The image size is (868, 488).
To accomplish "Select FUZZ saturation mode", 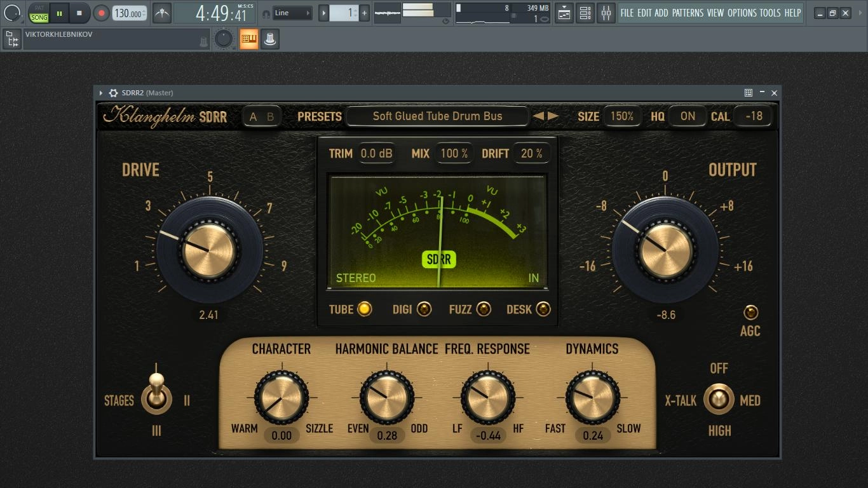I will 484,309.
